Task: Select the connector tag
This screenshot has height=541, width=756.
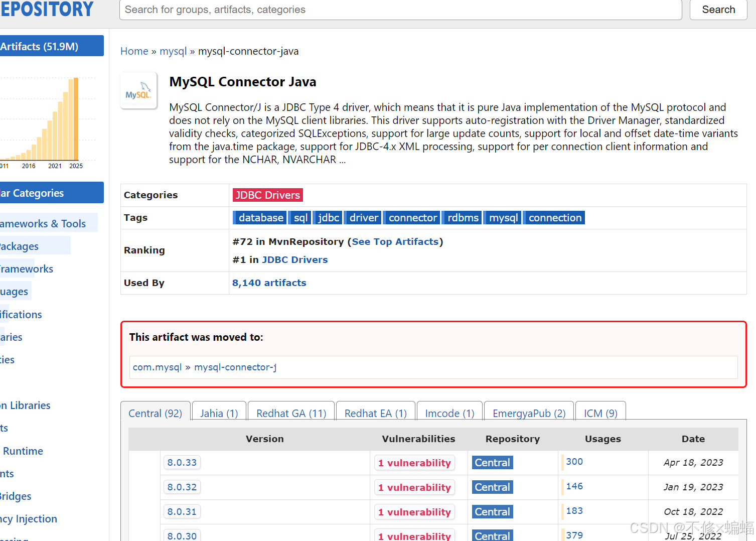Action: click(412, 218)
